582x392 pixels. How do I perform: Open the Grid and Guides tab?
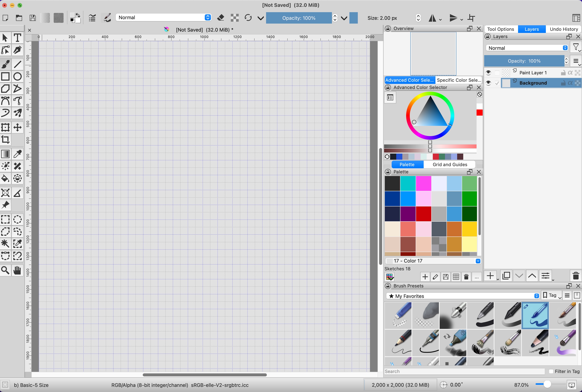point(449,164)
